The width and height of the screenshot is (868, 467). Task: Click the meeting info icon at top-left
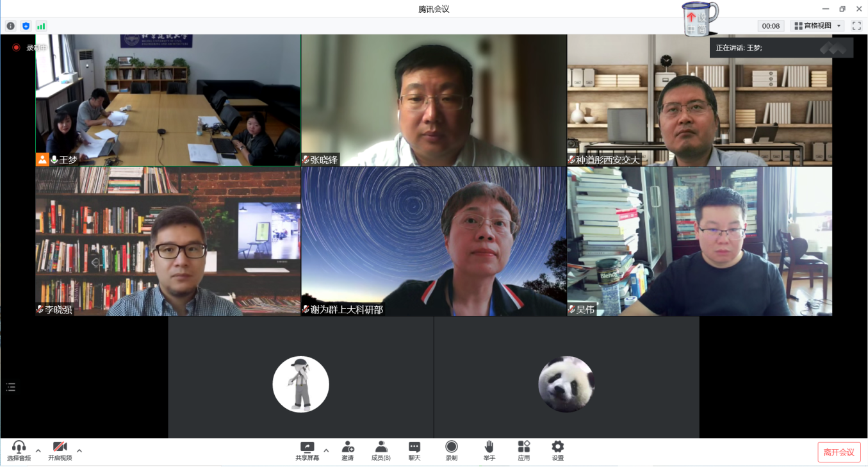[x=10, y=26]
